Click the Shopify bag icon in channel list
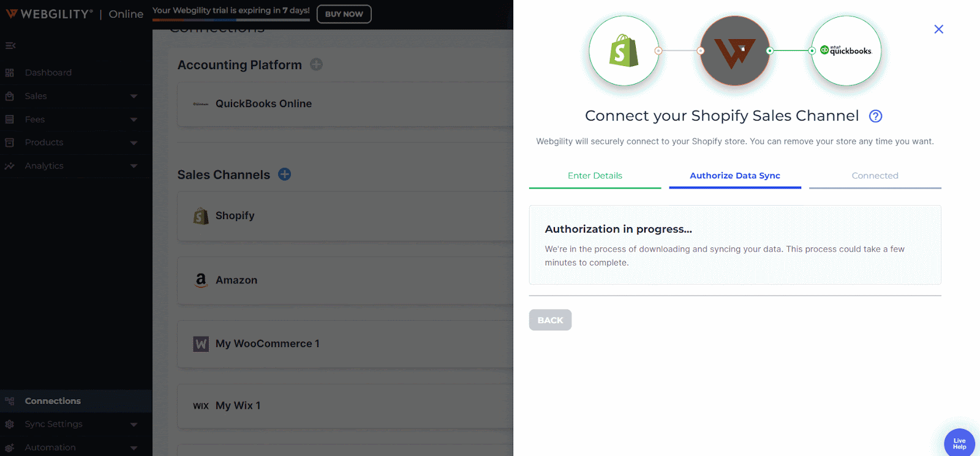This screenshot has width=980, height=456. 201,216
